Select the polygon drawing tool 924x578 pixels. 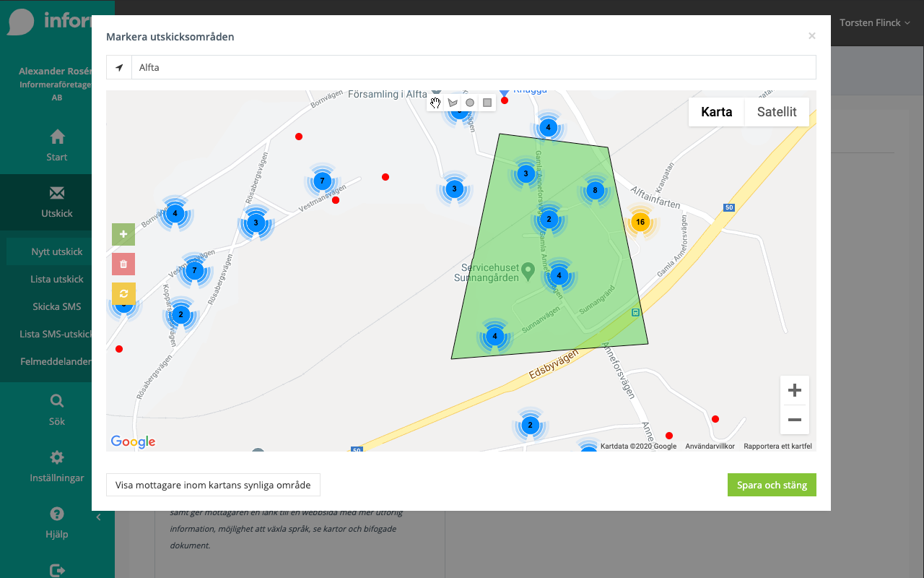[x=453, y=103]
